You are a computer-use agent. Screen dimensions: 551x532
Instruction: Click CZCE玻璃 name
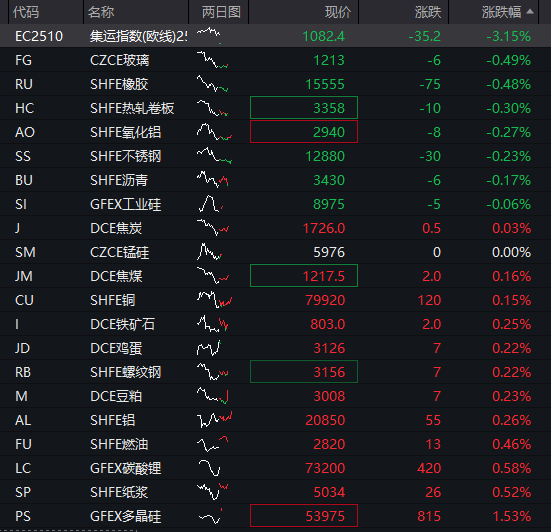(x=119, y=60)
